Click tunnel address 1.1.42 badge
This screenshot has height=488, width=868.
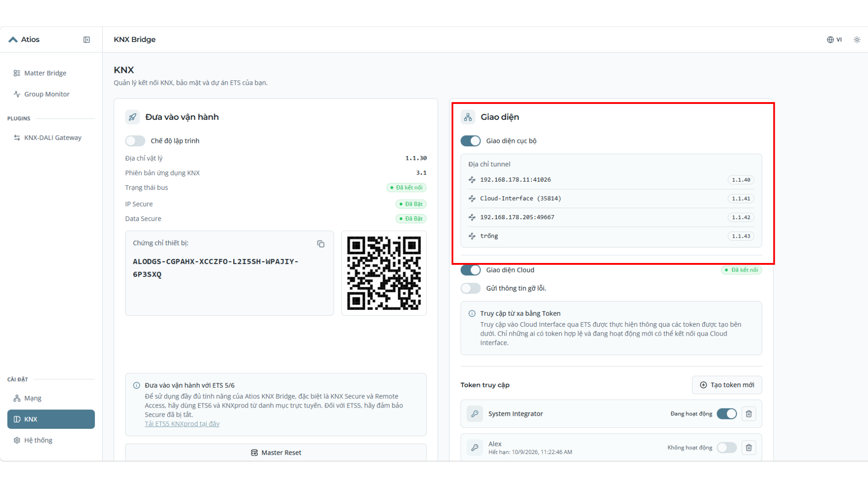pos(741,217)
